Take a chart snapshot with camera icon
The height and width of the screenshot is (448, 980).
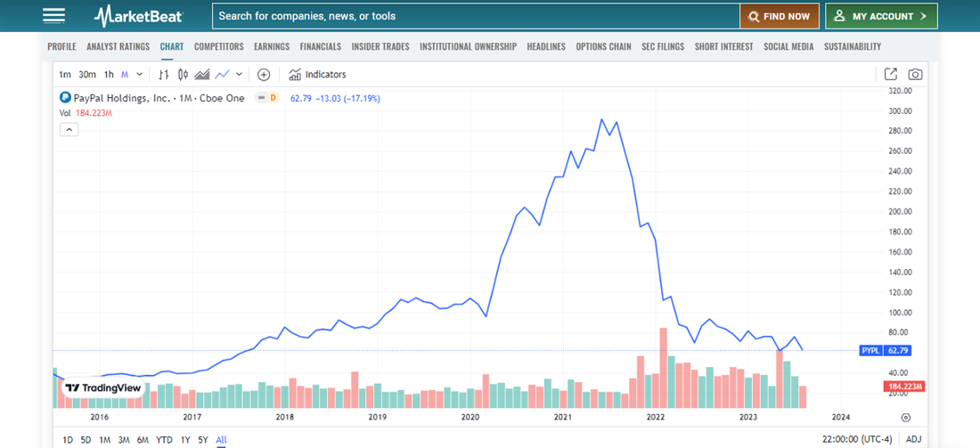tap(915, 75)
